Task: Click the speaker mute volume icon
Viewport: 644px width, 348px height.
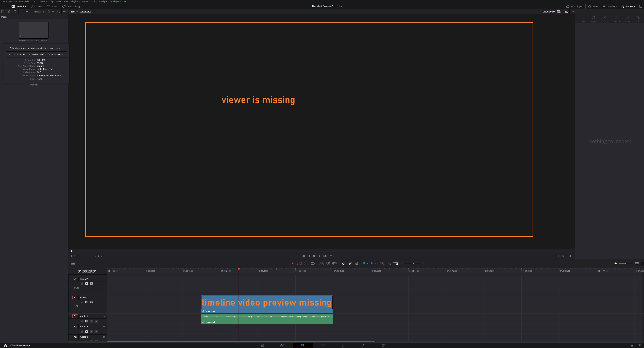Action: click(x=616, y=263)
